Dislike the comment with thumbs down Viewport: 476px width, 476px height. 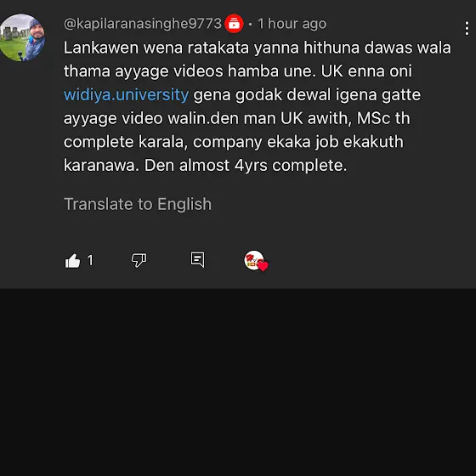pyautogui.click(x=139, y=260)
